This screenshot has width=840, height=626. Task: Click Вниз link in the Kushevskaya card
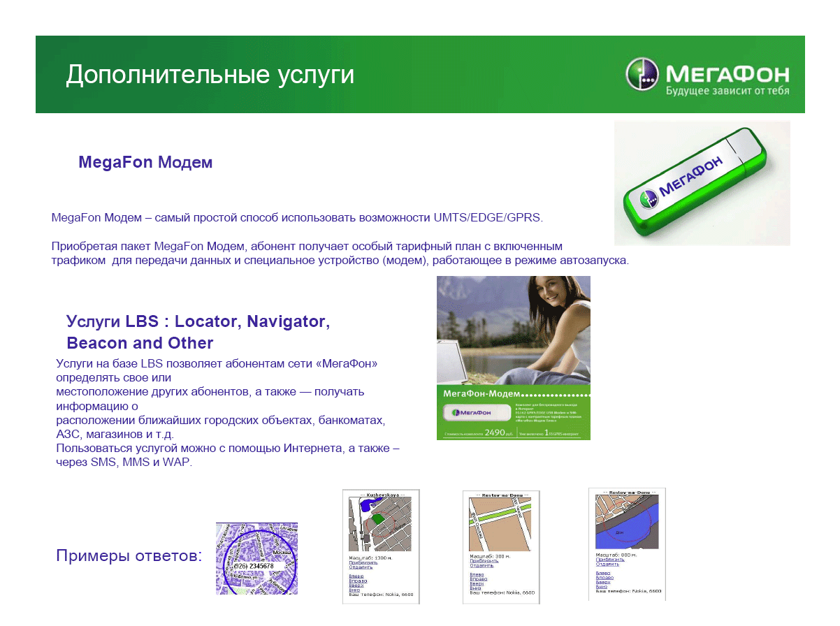pyautogui.click(x=354, y=590)
